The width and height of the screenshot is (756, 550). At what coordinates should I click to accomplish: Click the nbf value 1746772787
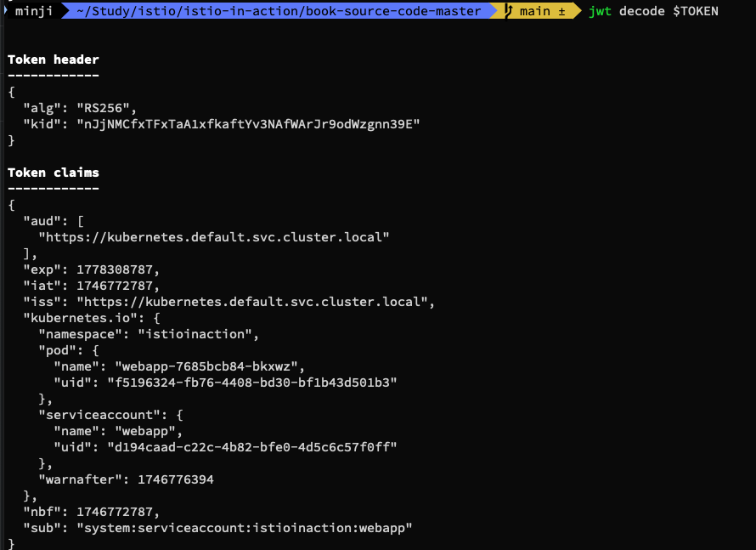(x=115, y=512)
